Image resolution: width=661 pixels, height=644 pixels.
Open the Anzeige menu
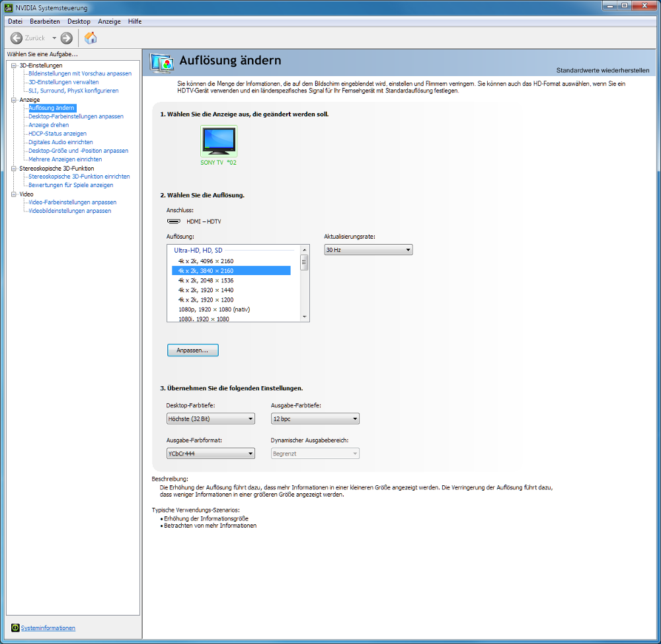click(x=109, y=22)
